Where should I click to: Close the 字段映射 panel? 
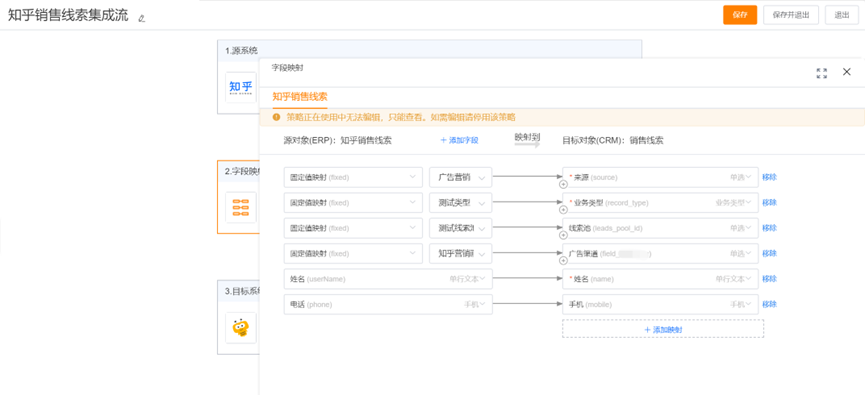(847, 72)
